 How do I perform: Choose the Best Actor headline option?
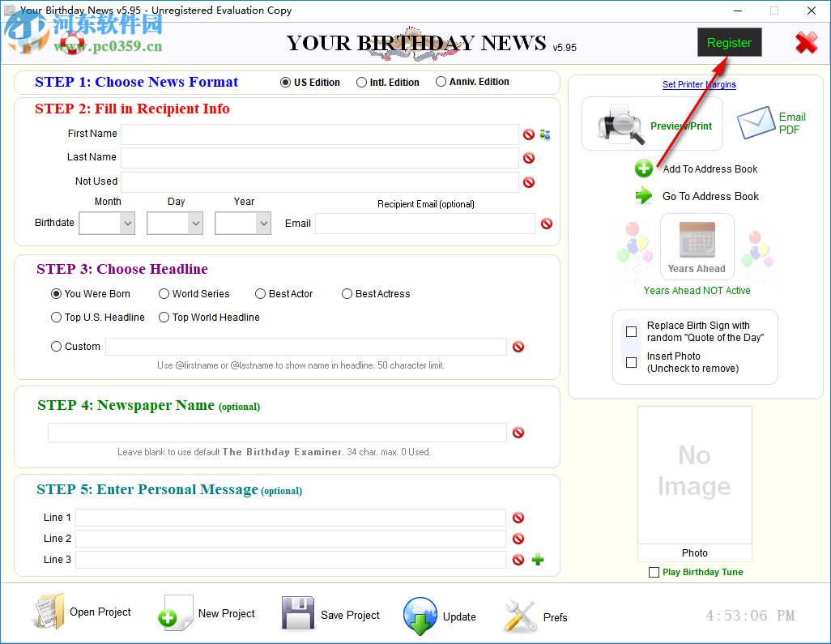tap(260, 294)
